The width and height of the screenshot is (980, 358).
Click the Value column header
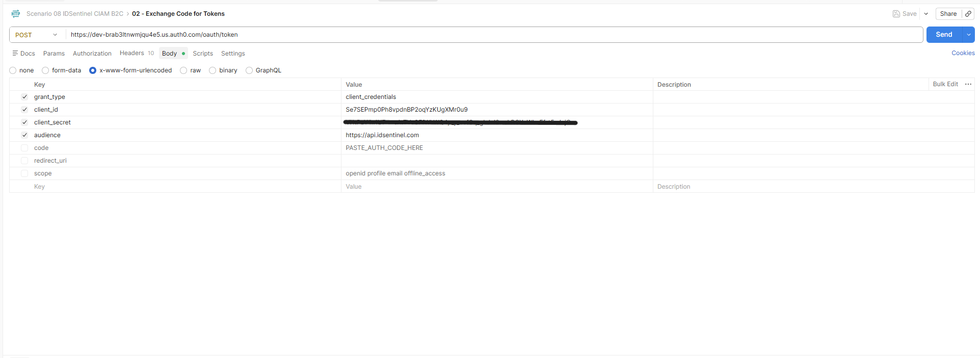click(354, 85)
